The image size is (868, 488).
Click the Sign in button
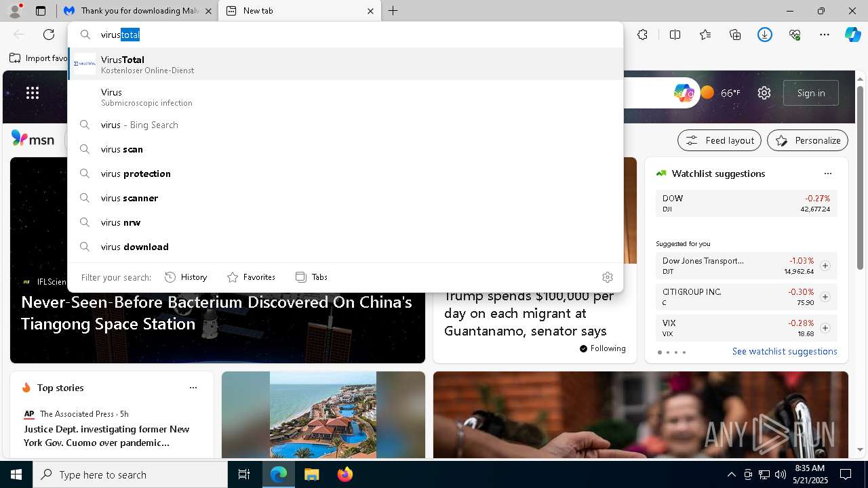click(811, 93)
